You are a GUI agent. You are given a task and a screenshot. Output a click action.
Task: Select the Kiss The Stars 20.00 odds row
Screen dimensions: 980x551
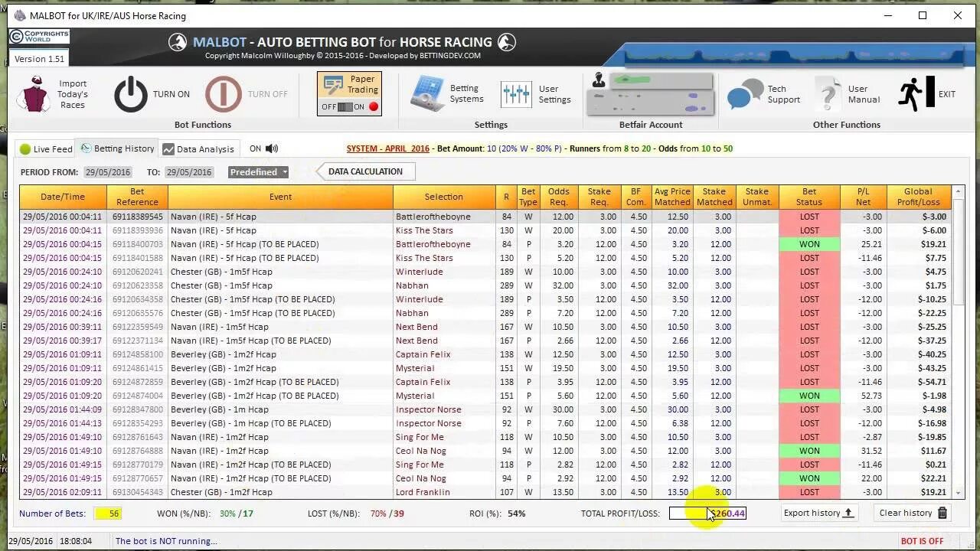(x=485, y=230)
